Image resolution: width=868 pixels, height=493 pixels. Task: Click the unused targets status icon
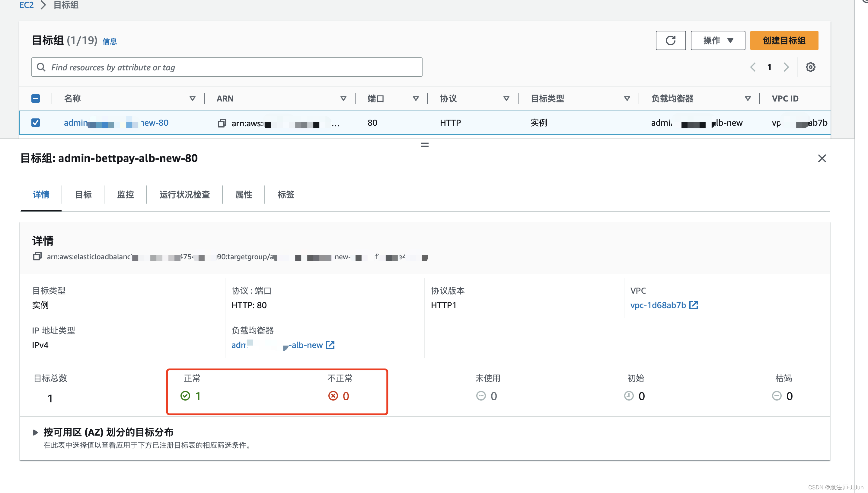click(x=481, y=396)
